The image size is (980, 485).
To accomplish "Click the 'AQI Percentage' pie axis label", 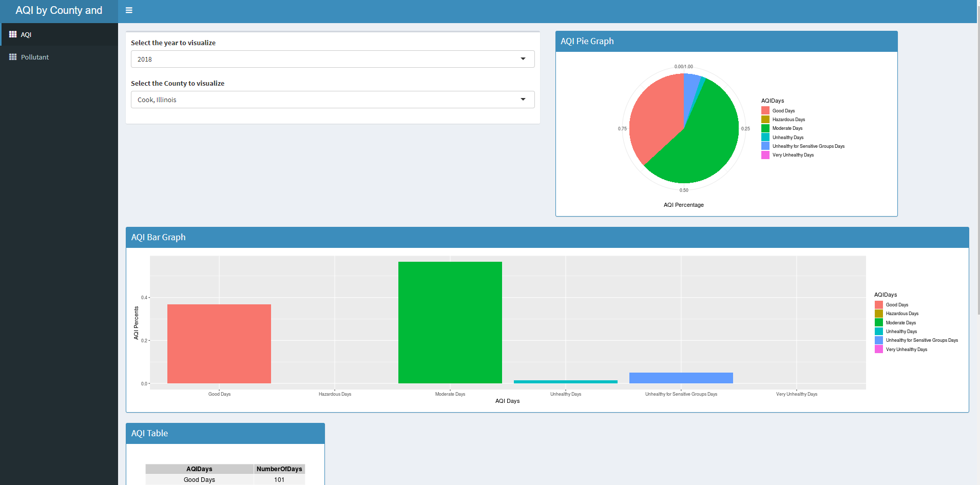I will pos(684,205).
